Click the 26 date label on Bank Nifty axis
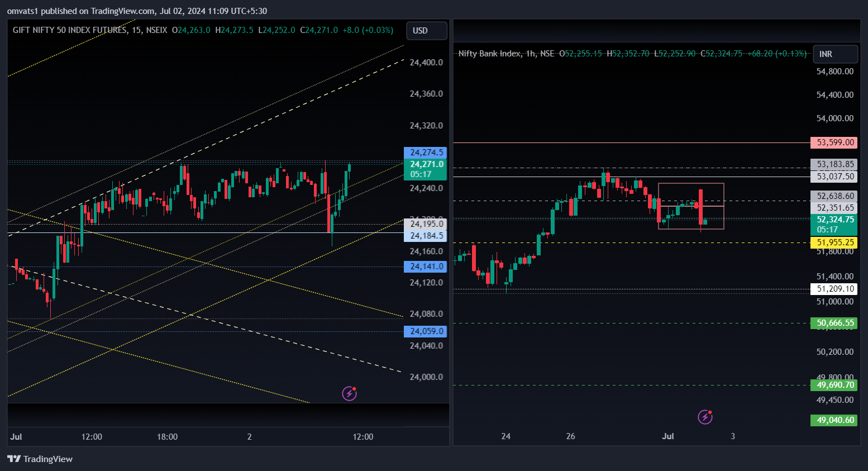Screen dimensions: 868x471 coord(570,436)
